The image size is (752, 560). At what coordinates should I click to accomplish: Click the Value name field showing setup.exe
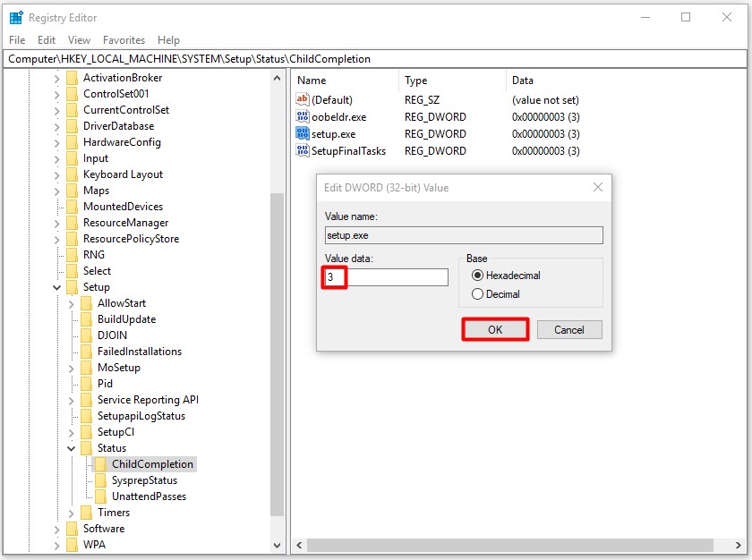tap(464, 235)
